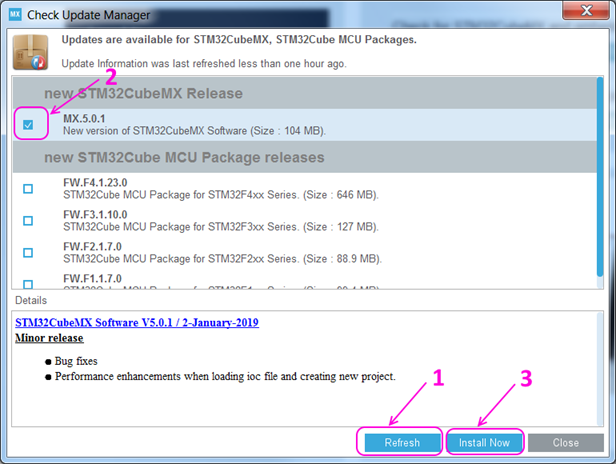Click the 'Bug fixes' bullet text
The width and height of the screenshot is (616, 464).
tap(76, 361)
